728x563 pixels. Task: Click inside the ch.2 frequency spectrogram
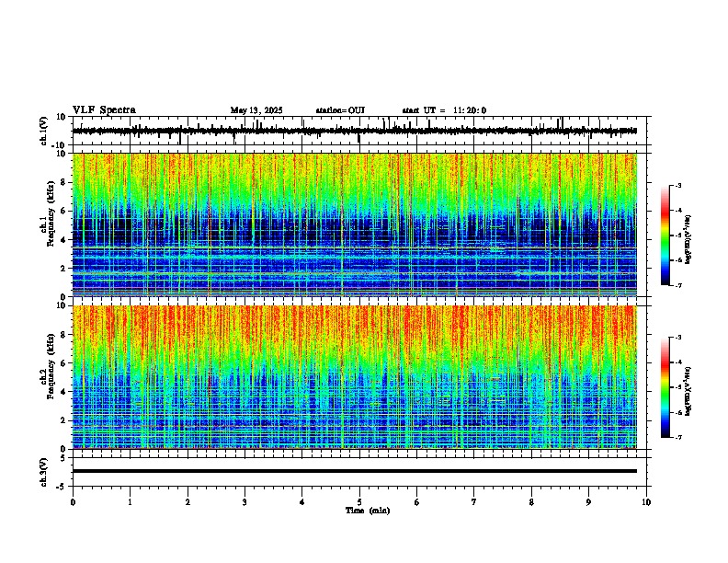[355, 377]
